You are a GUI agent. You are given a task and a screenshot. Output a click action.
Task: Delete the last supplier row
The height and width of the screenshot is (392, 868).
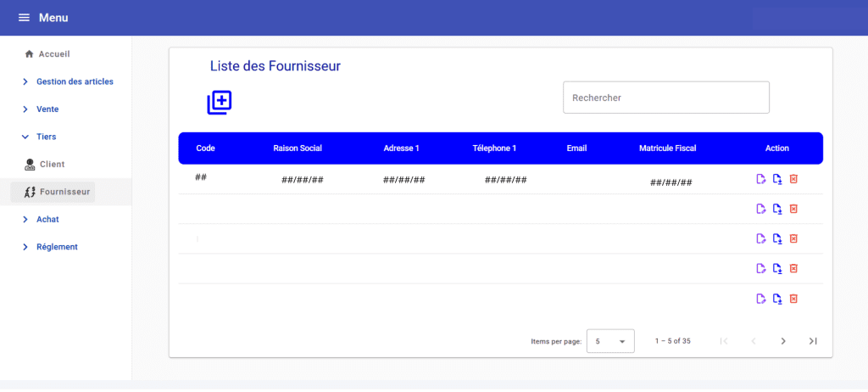(x=793, y=299)
